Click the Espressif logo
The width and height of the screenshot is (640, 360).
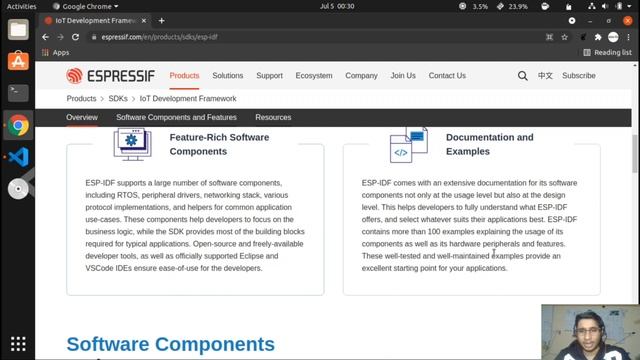pyautogui.click(x=111, y=76)
